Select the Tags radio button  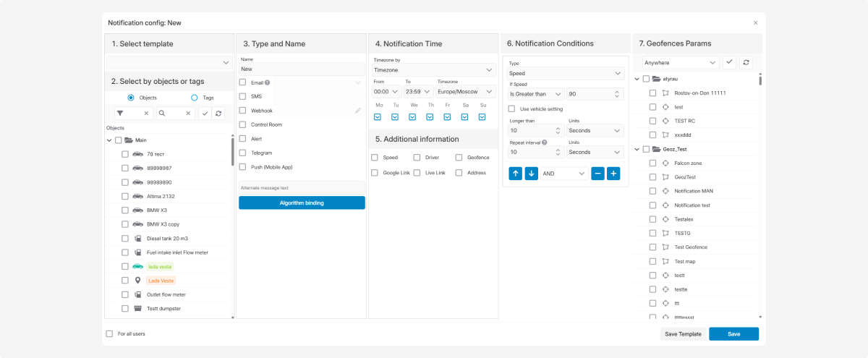click(194, 98)
